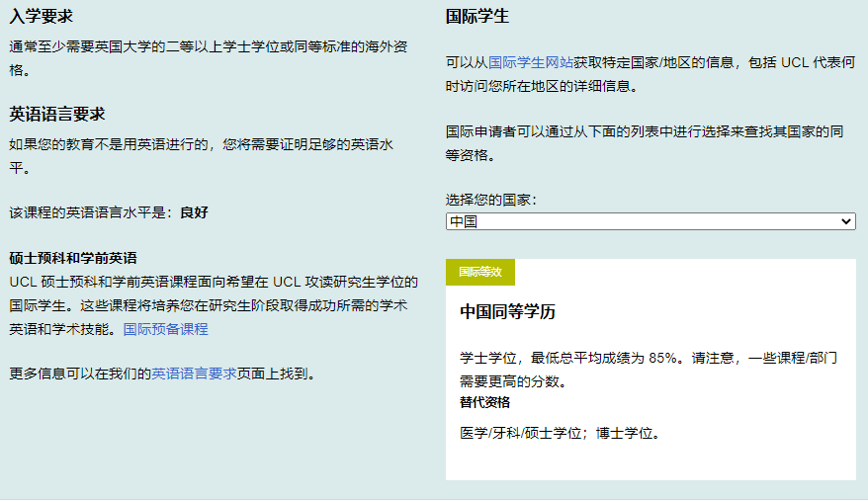Click the bold 良好 language level
The height and width of the screenshot is (500, 868).
[194, 212]
